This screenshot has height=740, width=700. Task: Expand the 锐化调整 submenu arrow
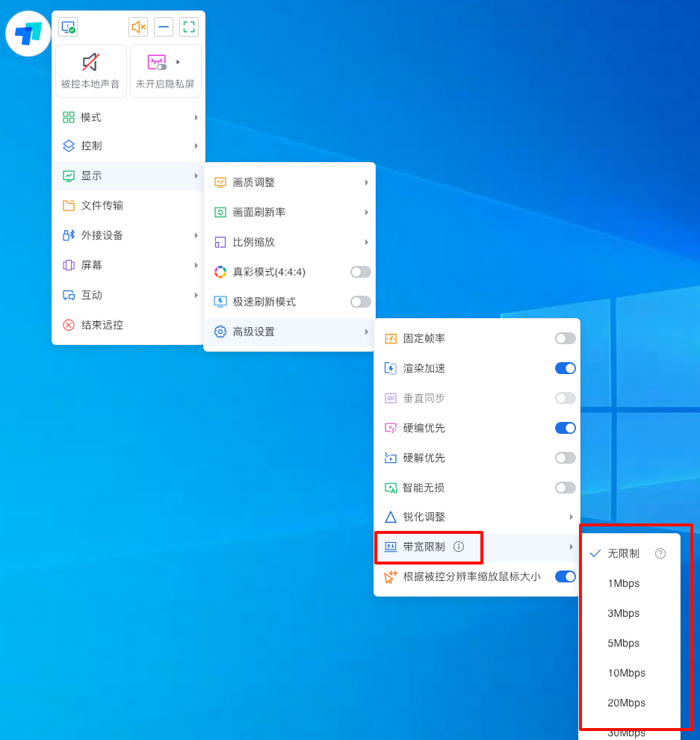tap(571, 517)
